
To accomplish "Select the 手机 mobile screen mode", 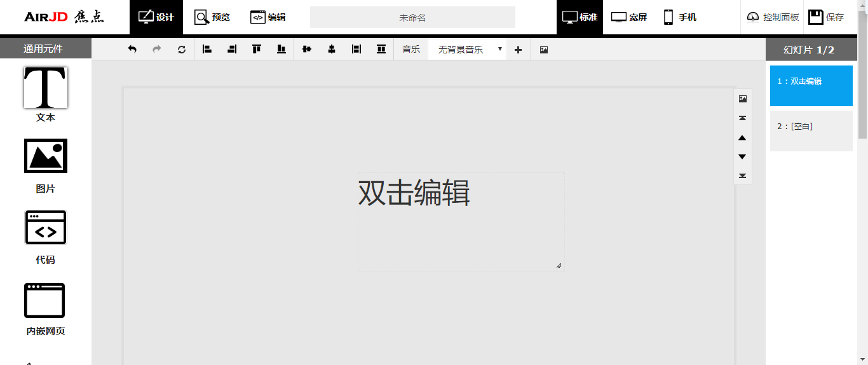I will pyautogui.click(x=680, y=17).
